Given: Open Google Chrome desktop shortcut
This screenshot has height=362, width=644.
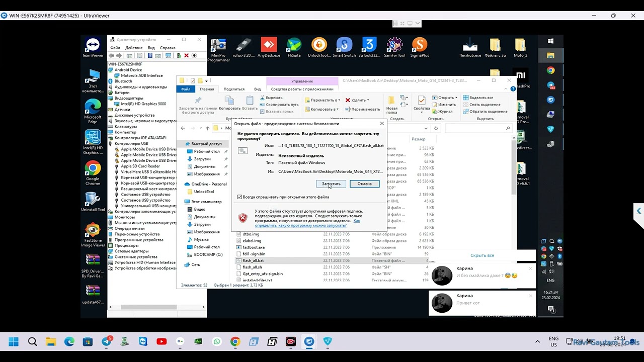Looking at the screenshot, I should (x=93, y=173).
